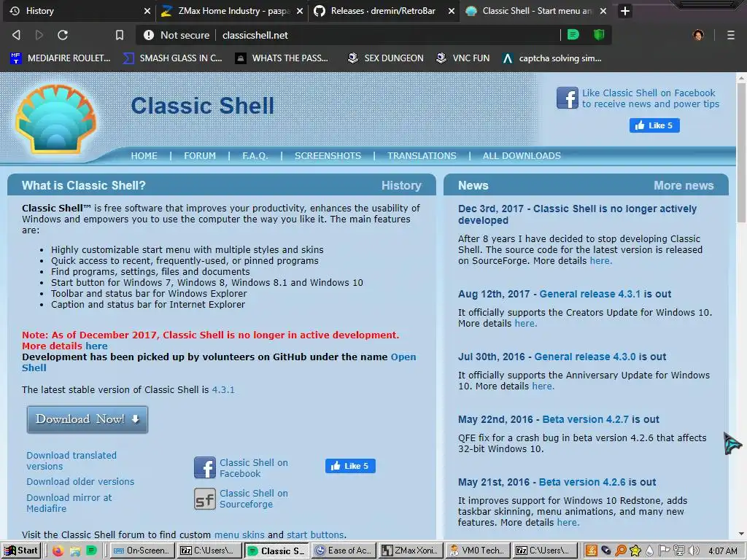Go to the HOME navigation item
Image resolution: width=747 pixels, height=560 pixels.
click(144, 156)
